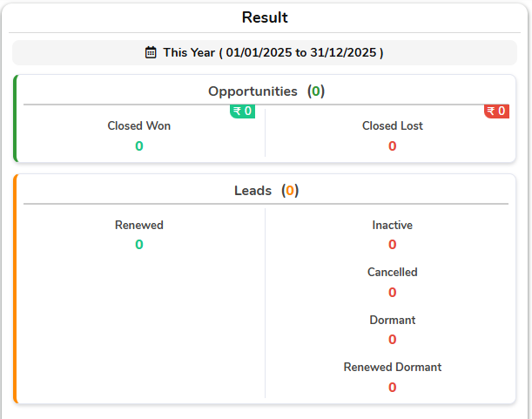Click the calendar icon beside This Year
Screen dimensions: 532x419
click(151, 52)
